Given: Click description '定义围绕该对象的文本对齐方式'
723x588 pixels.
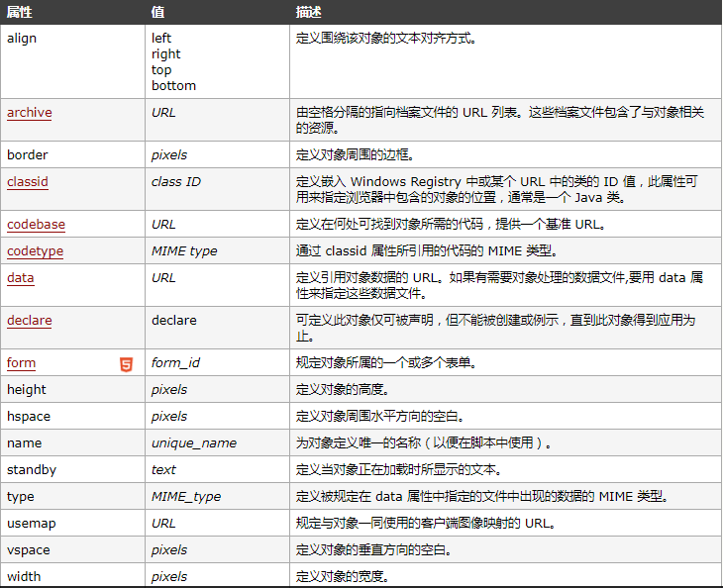Looking at the screenshot, I should 386,39.
